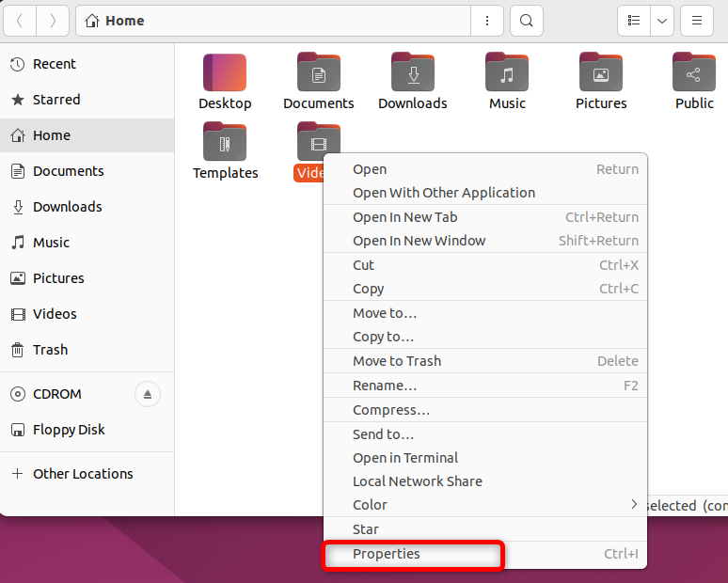Expand view options dropdown arrow
Viewport: 728px width, 583px height.
pyautogui.click(x=662, y=21)
